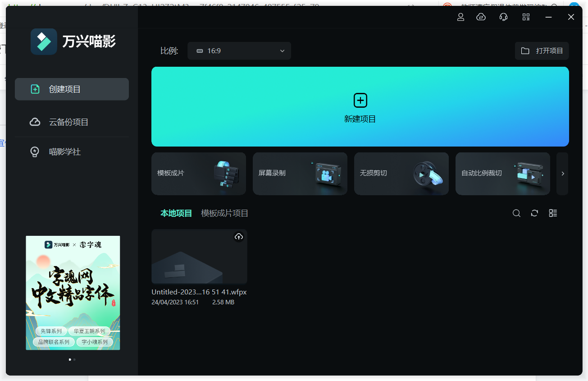Switch to the 模板成片项目 tab

[x=224, y=213]
